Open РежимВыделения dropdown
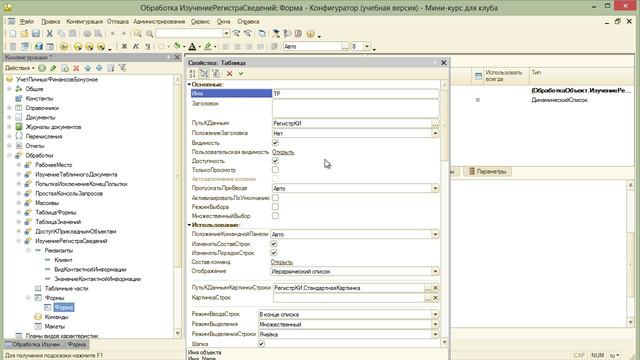This screenshot has height=360, width=640. [x=435, y=324]
